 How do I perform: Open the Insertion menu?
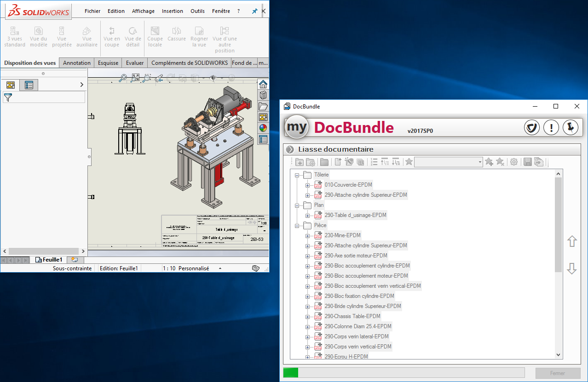173,11
